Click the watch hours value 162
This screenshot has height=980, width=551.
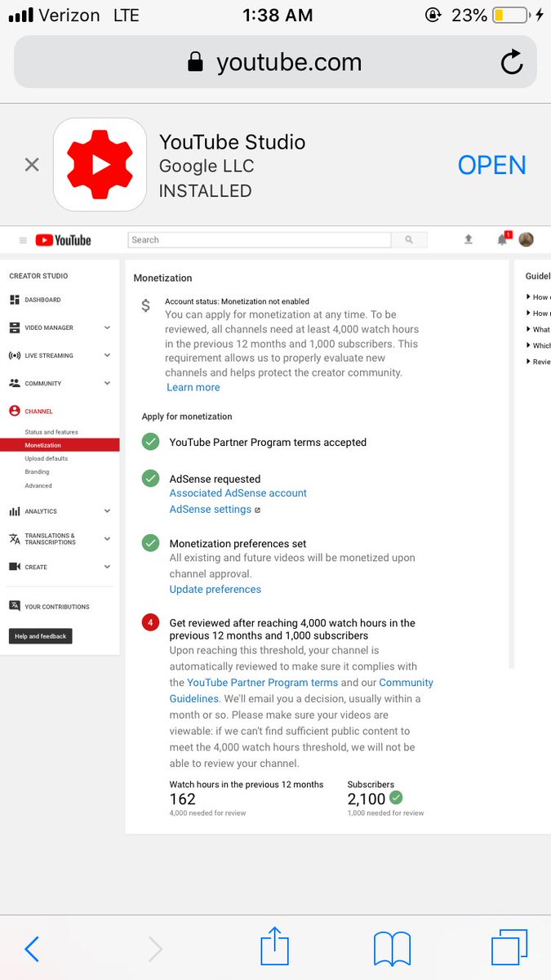pos(183,799)
